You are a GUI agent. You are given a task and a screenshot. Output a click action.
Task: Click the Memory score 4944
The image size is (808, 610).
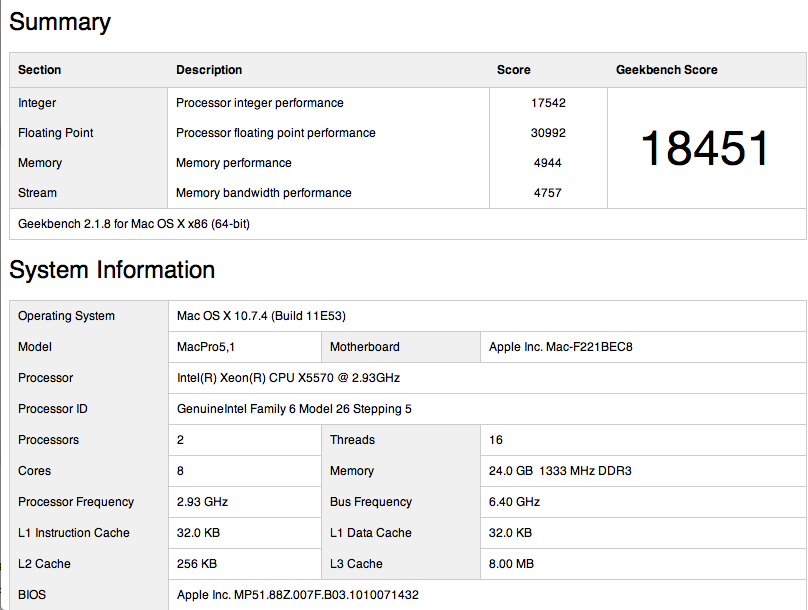pos(548,163)
